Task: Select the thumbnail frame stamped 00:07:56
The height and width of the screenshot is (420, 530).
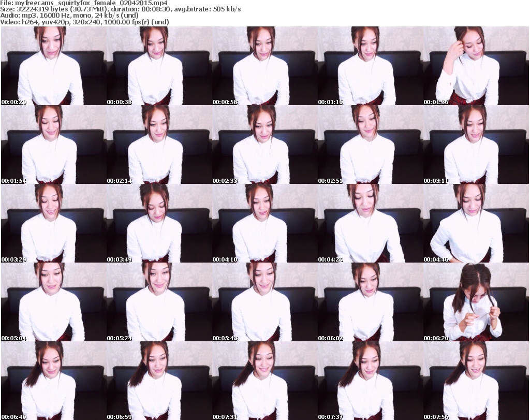Action: tap(476, 381)
